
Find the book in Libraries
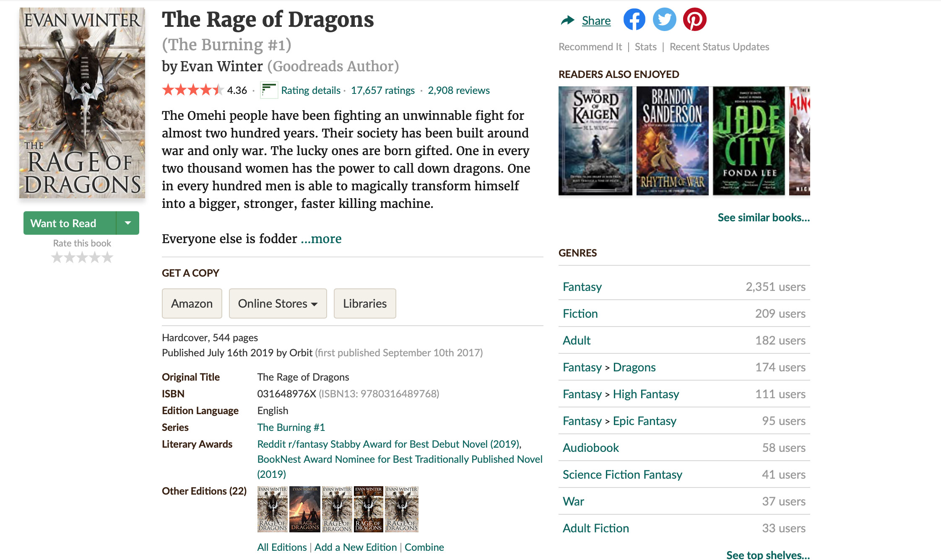tap(365, 303)
